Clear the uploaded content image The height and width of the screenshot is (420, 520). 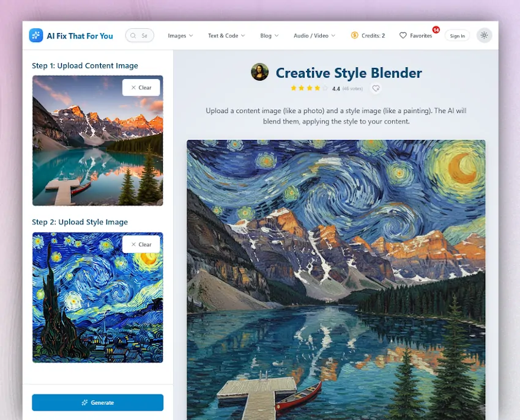(x=141, y=87)
